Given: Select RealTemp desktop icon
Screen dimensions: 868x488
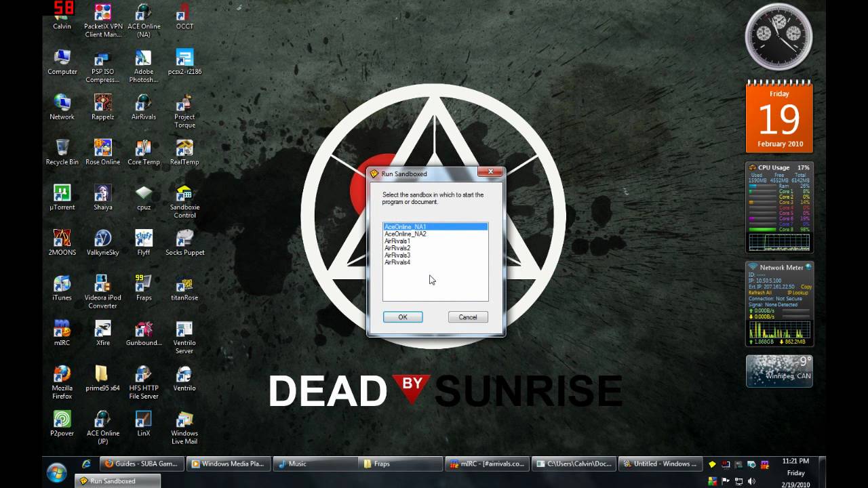Looking at the screenshot, I should [x=184, y=152].
